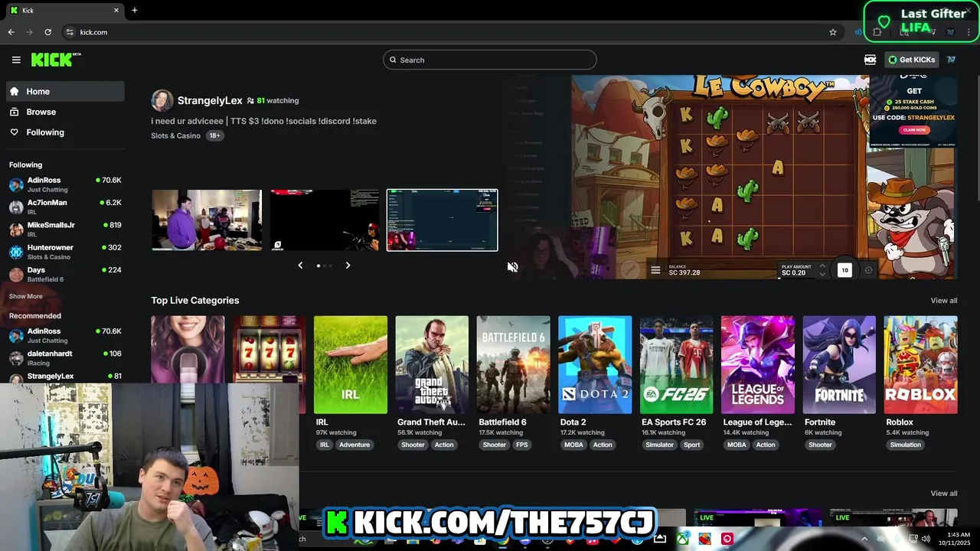This screenshot has height=551, width=980.
Task: Click the Simulation tag under Roblox
Action: (x=906, y=445)
